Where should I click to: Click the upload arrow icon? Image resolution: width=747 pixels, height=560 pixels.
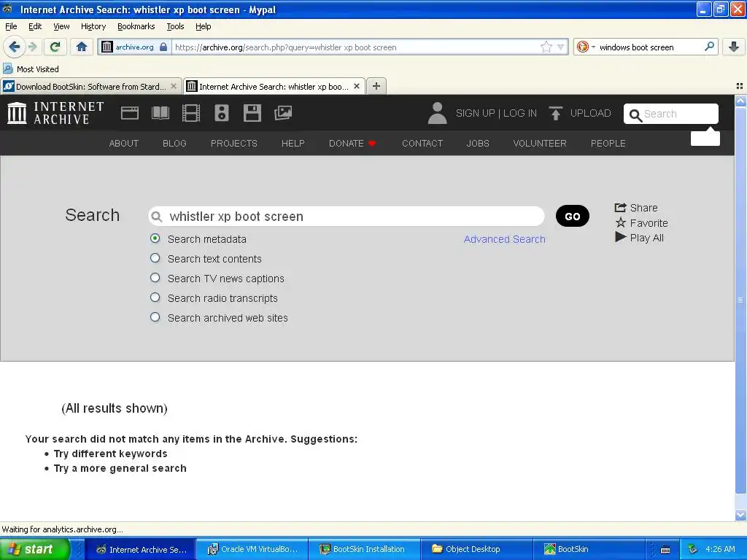[555, 113]
